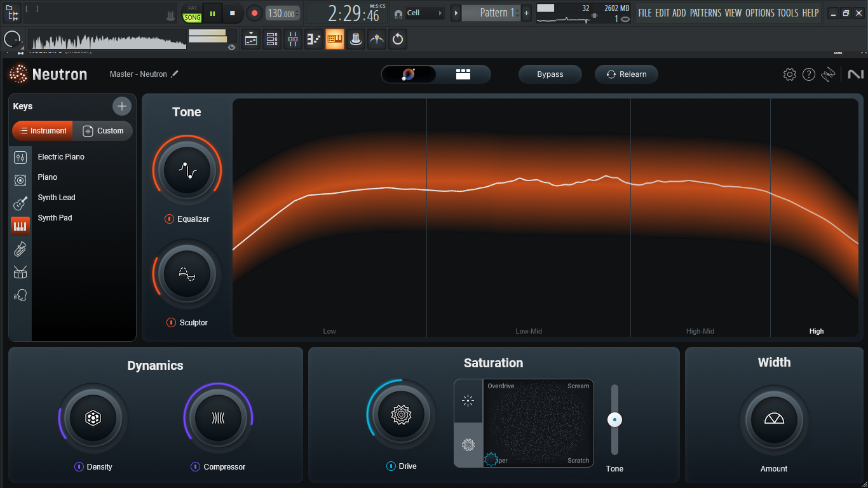Click the saturation Tone slider handle
Viewport: 868px width, 488px height.
point(614,419)
